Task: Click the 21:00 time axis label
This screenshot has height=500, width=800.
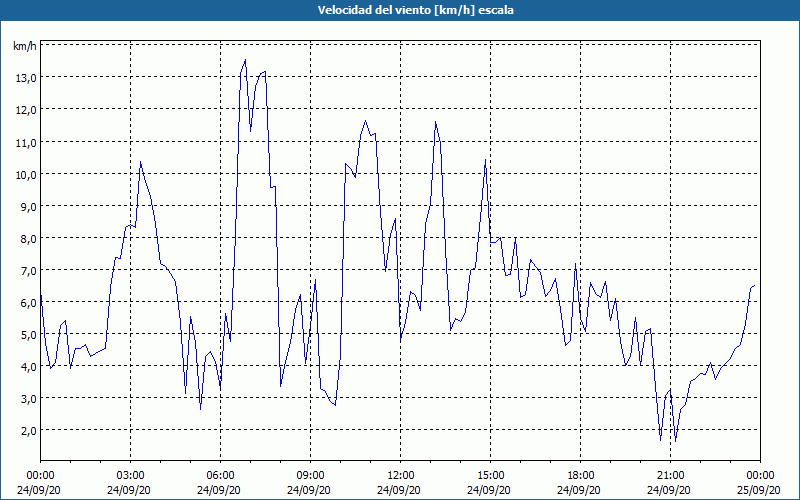Action: tap(670, 476)
